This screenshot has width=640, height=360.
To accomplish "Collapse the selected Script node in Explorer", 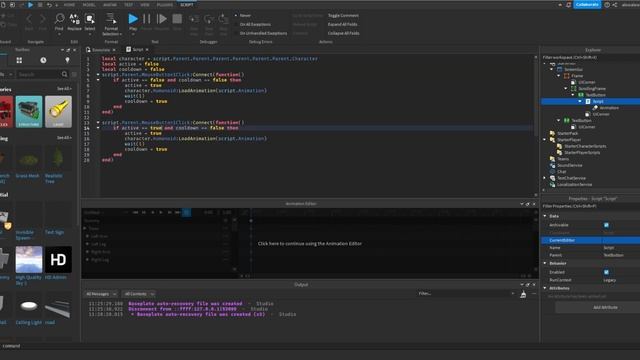I will 580,101.
